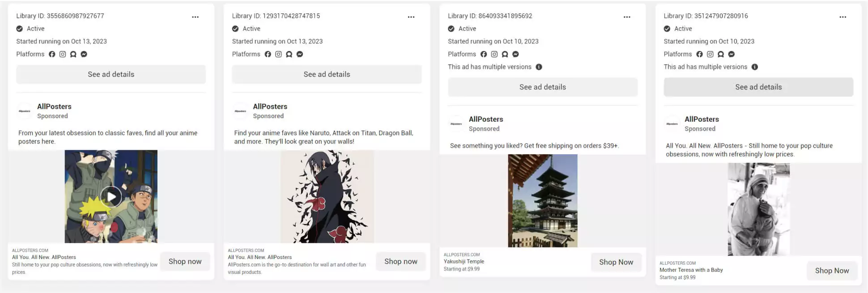Screen dimensions: 868x293
Task: Click Instagram platform icon in Yakushiji Temple ad
Action: pos(494,54)
